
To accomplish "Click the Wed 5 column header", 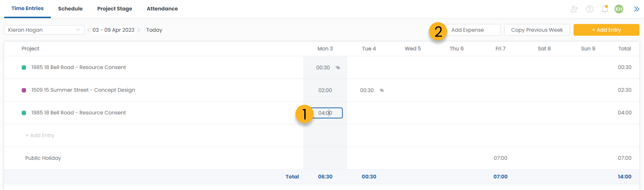I will point(412,49).
